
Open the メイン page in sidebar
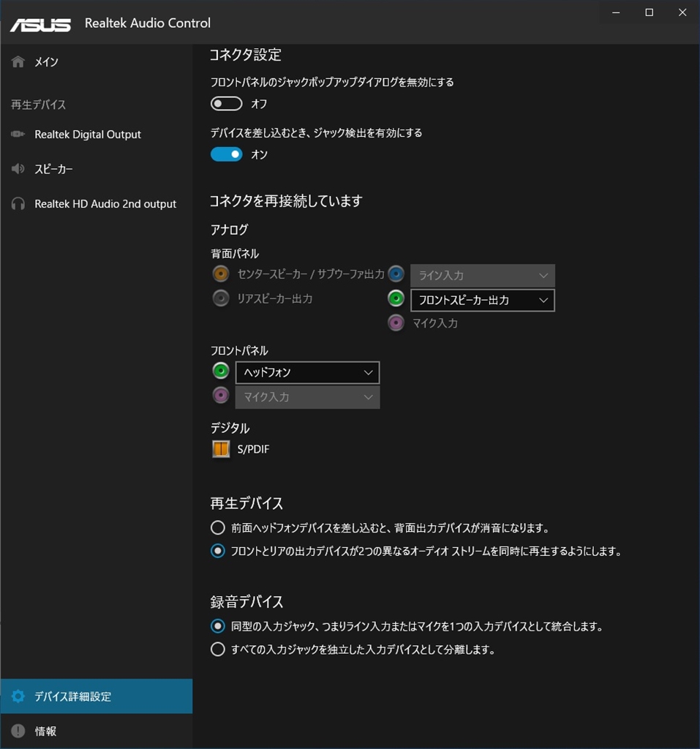pos(96,61)
